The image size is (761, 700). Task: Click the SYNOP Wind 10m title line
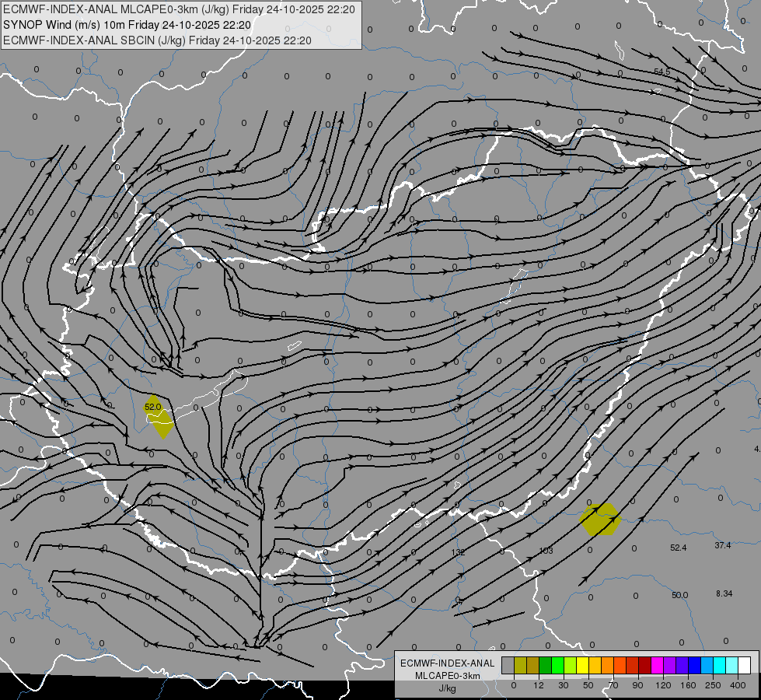click(127, 25)
